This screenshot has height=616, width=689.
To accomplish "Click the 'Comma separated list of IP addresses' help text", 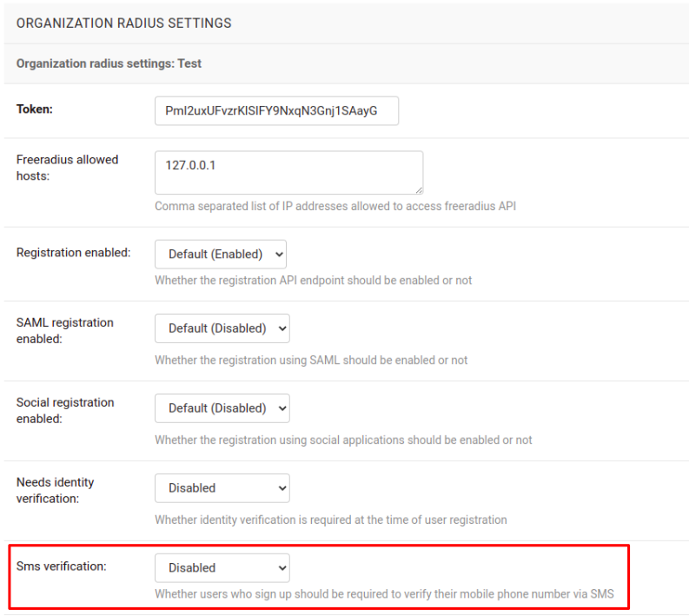I will click(x=335, y=206).
